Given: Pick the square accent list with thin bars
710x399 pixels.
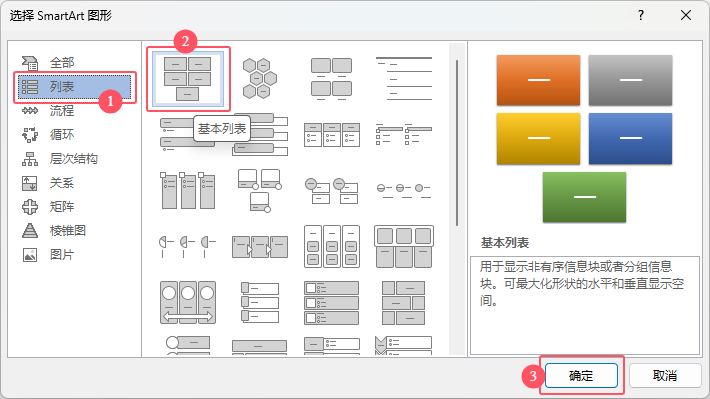Looking at the screenshot, I should click(x=403, y=135).
